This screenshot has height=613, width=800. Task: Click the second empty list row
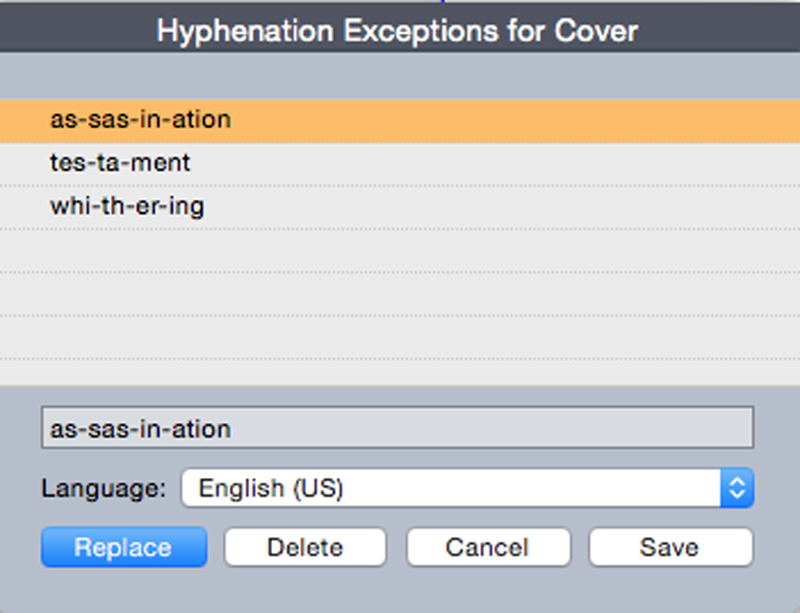(400, 294)
